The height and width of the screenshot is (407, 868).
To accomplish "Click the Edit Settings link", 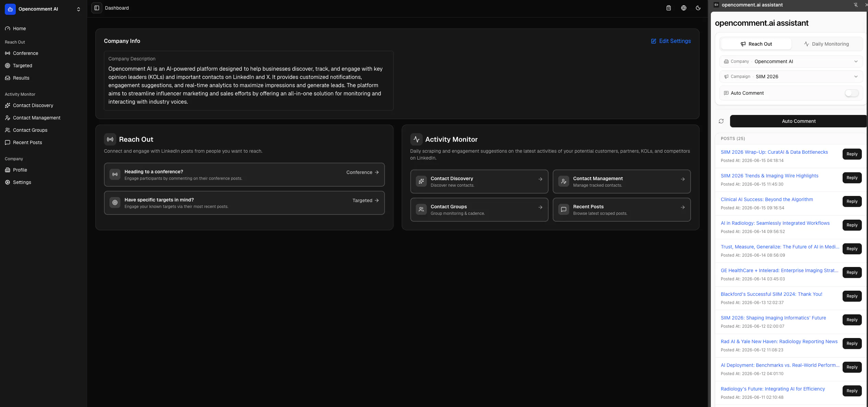I will pos(671,41).
